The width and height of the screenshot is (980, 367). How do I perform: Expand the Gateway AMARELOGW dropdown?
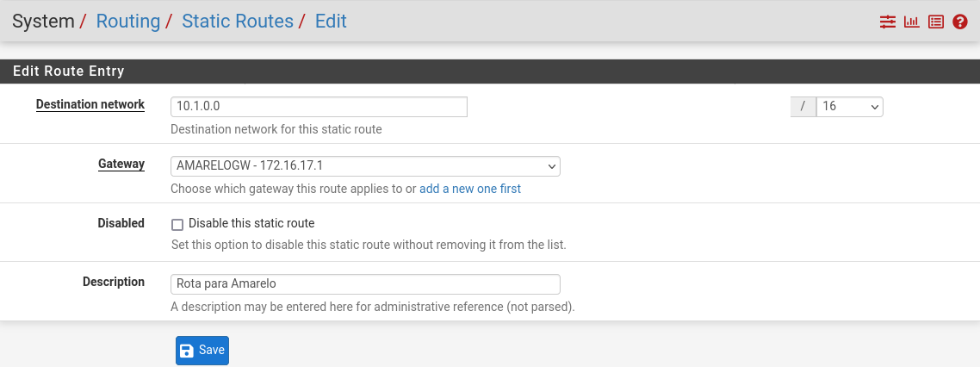click(x=365, y=166)
